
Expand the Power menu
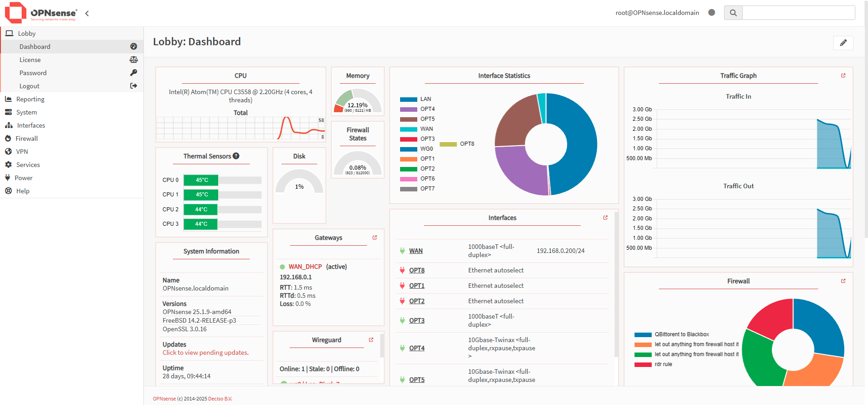coord(72,178)
